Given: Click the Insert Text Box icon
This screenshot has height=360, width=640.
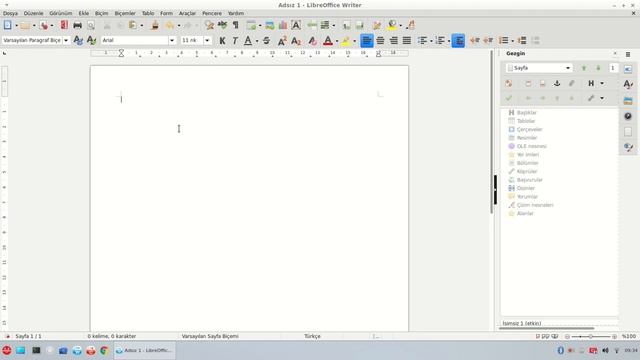Looking at the screenshot, I should (x=296, y=25).
